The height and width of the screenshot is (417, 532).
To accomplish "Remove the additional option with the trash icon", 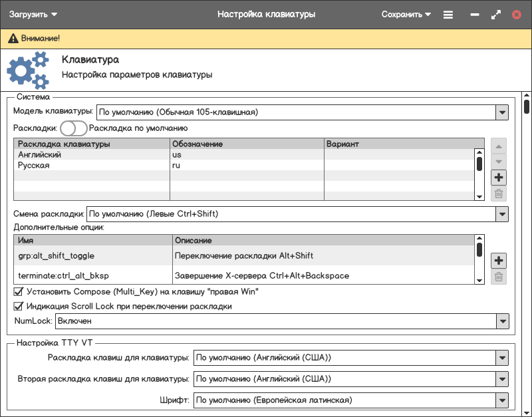I will click(x=499, y=277).
